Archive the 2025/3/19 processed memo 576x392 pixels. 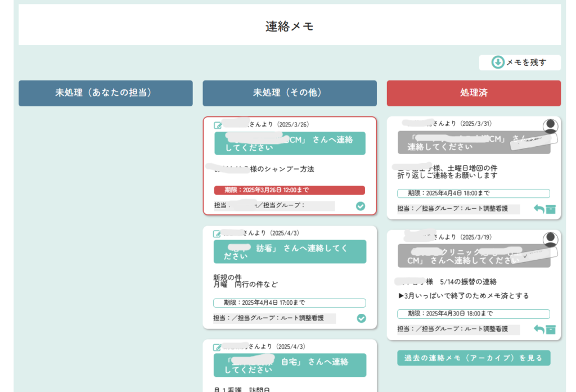click(551, 330)
